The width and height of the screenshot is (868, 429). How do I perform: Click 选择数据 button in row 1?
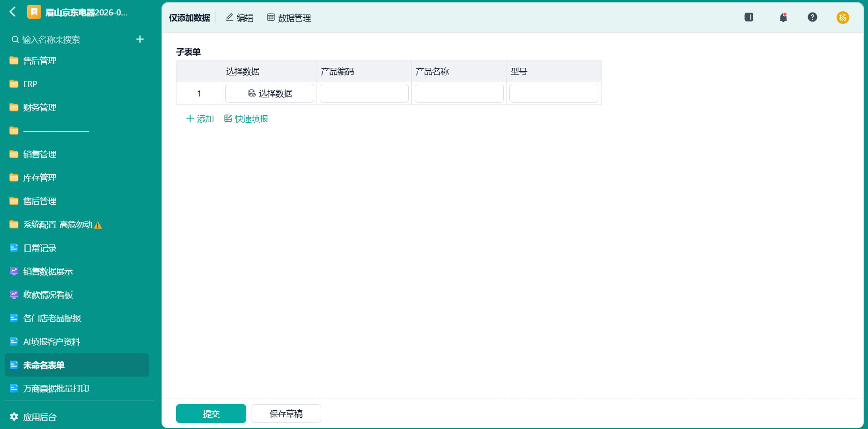(x=270, y=93)
